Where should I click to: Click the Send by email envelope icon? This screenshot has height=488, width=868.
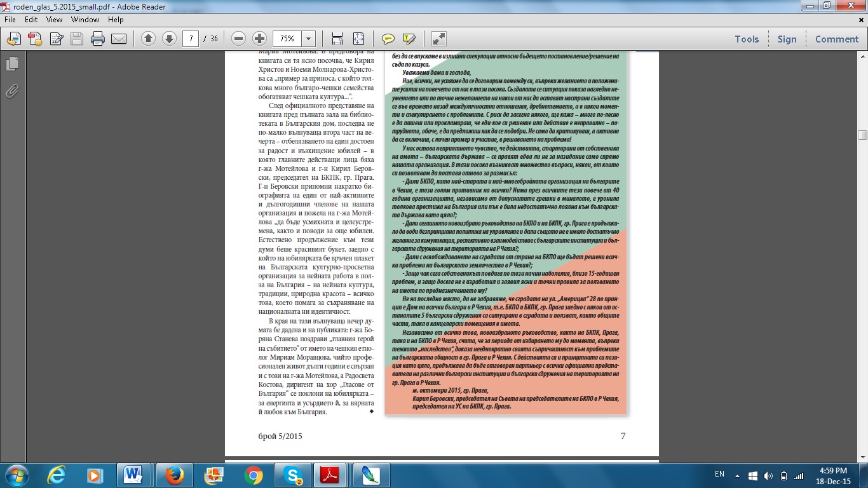(x=119, y=39)
